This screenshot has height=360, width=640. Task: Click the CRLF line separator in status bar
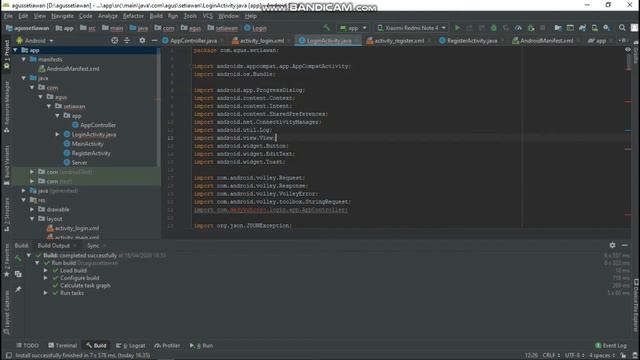click(x=551, y=356)
